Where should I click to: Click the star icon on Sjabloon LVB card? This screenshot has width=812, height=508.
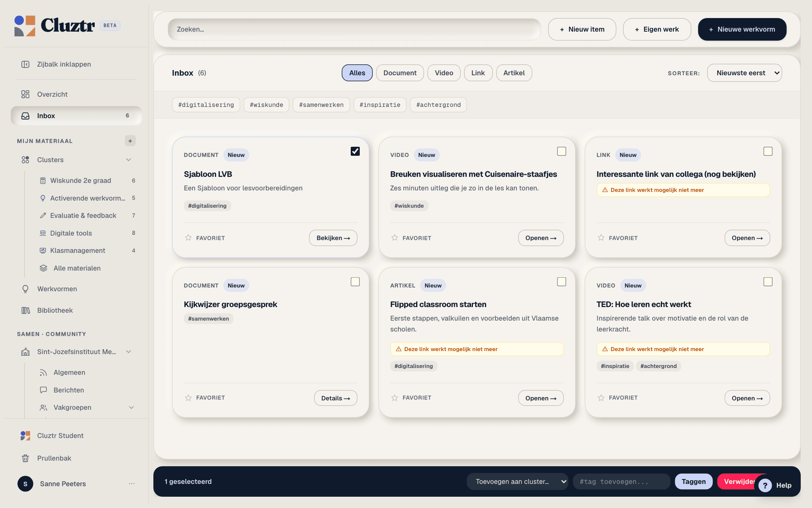tap(188, 238)
